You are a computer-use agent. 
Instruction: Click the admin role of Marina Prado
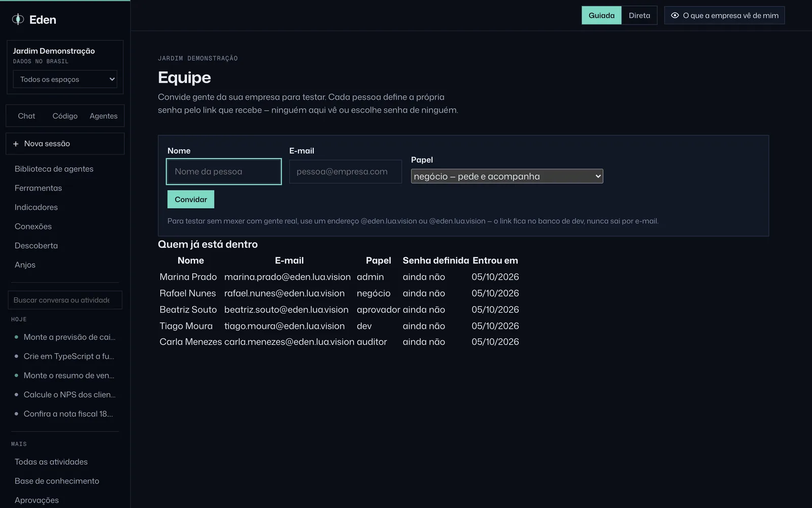(x=370, y=277)
